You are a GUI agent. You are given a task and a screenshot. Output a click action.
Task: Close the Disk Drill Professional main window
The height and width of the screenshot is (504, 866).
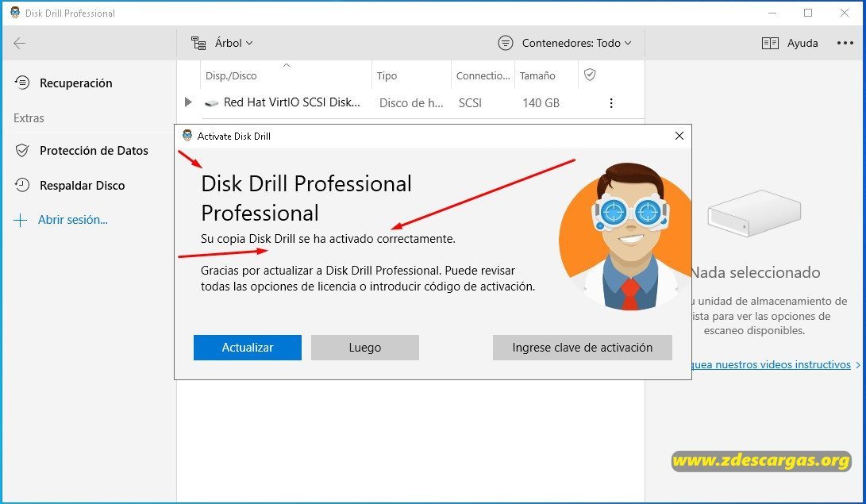coord(845,13)
